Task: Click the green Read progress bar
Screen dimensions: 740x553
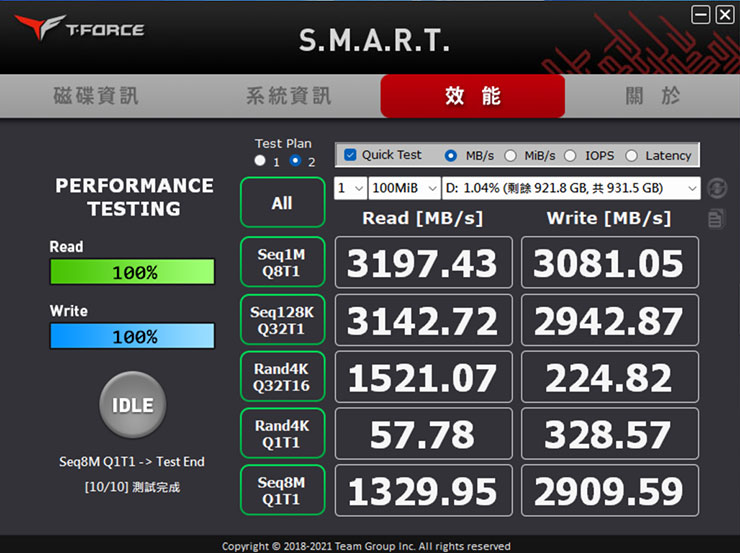Action: click(133, 272)
